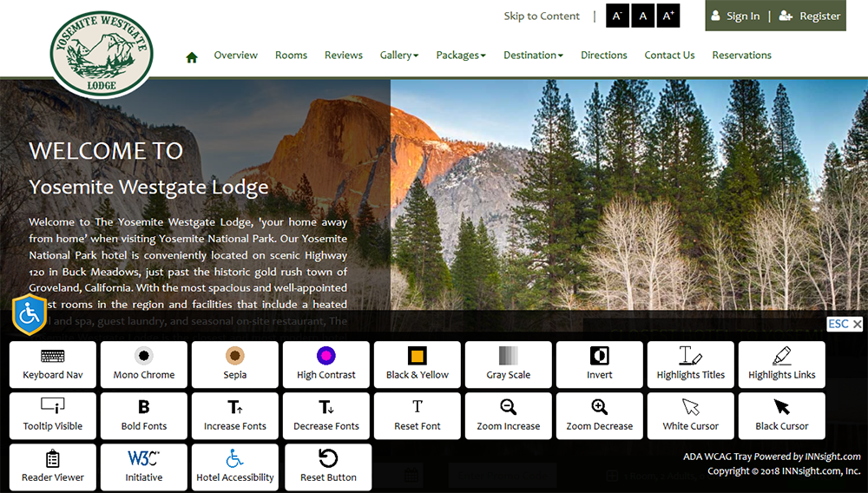Click Register link
868x493 pixels.
(809, 16)
